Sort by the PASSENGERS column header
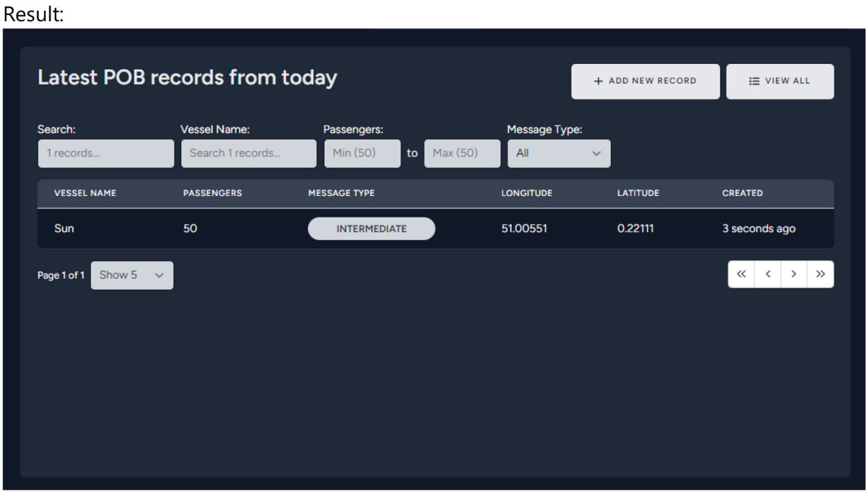The image size is (868, 494). pos(212,193)
